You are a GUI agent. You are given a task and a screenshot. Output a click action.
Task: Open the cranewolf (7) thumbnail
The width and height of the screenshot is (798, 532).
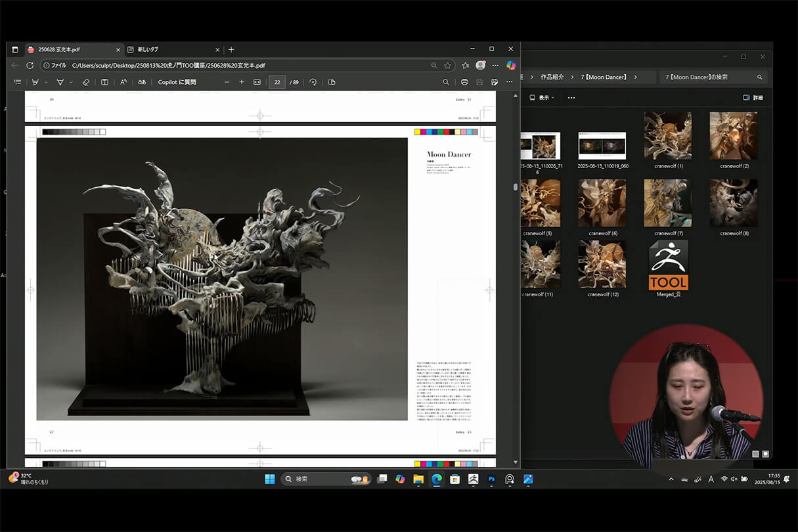tap(668, 203)
